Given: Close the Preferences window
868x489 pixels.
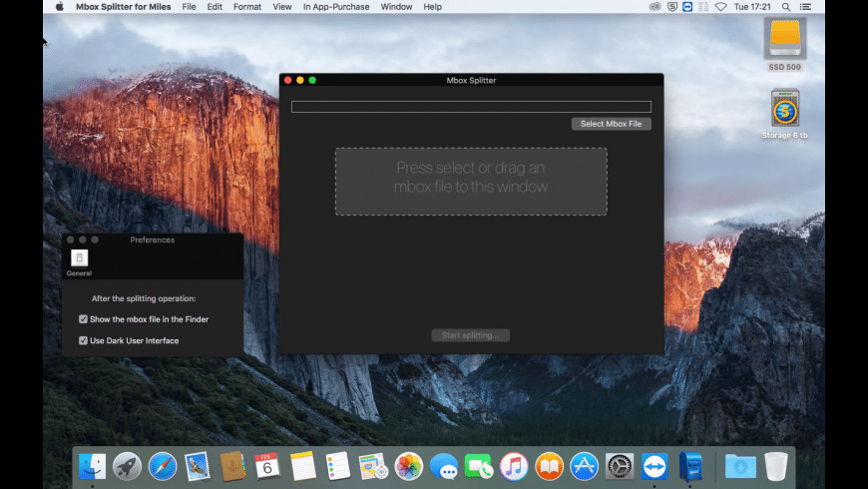Looking at the screenshot, I should [70, 240].
